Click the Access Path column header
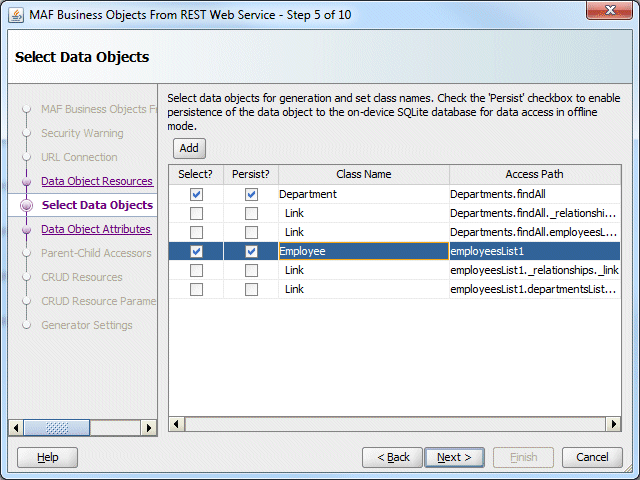The image size is (640, 480). point(535,174)
